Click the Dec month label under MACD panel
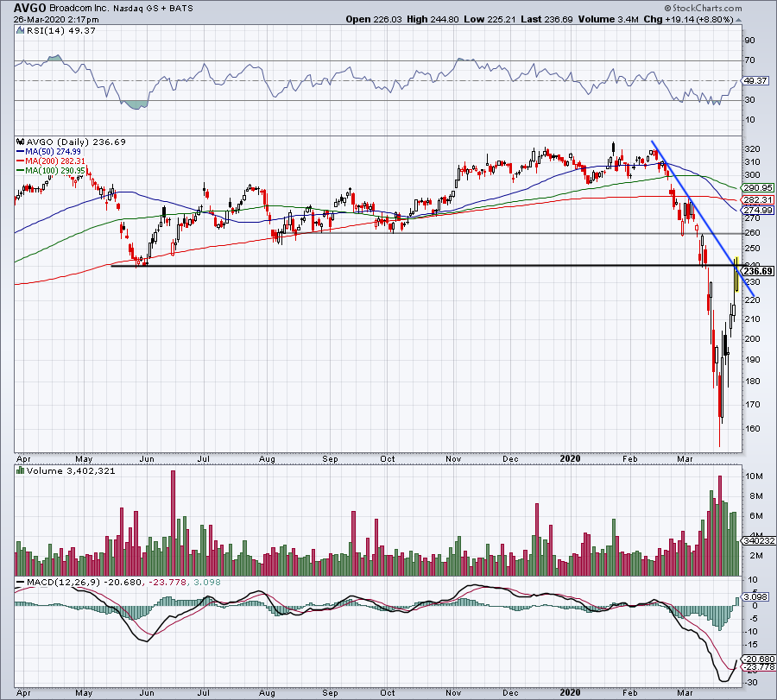The width and height of the screenshot is (777, 700). coord(510,692)
